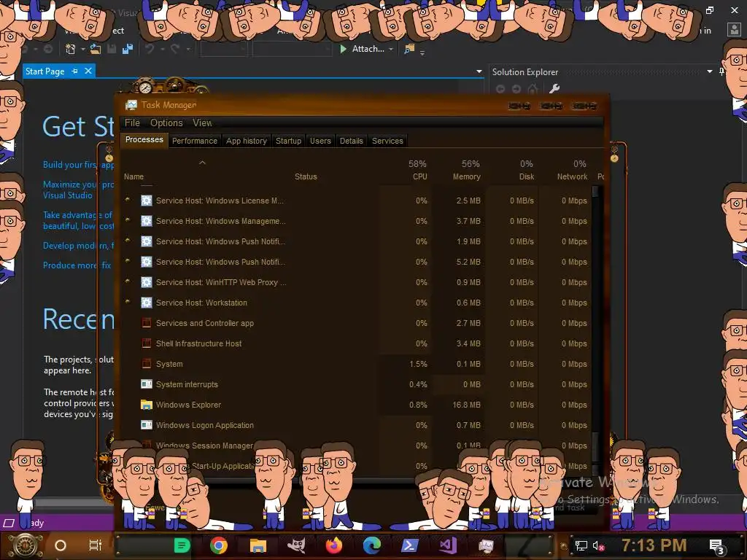
Task: Expand Service Host: Windows License Manager row
Action: (x=128, y=200)
